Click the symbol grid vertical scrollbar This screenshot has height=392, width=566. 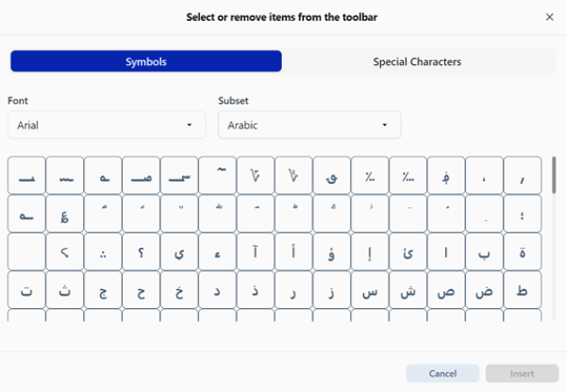[x=554, y=175]
